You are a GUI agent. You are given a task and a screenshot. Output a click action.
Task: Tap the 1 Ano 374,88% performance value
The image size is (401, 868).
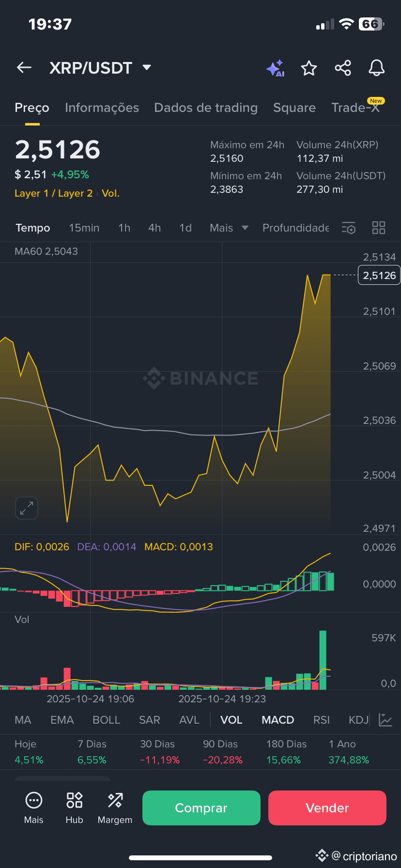(349, 760)
